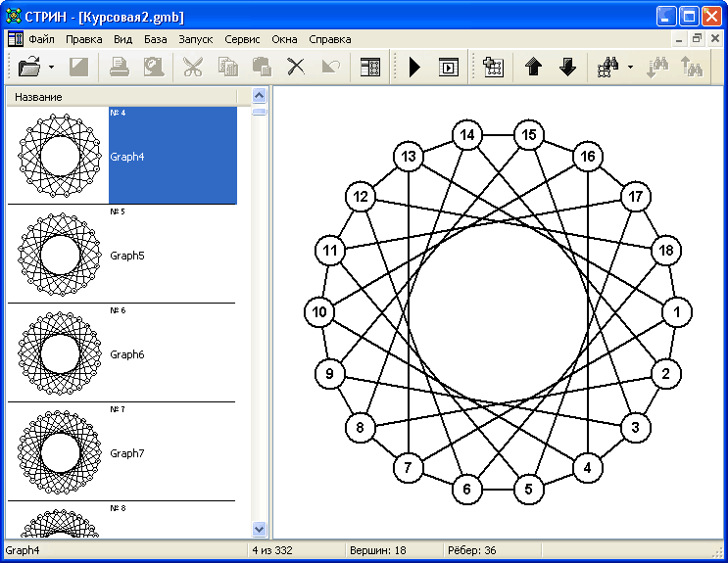Open the Запуск menu
The width and height of the screenshot is (728, 563).
click(x=196, y=40)
